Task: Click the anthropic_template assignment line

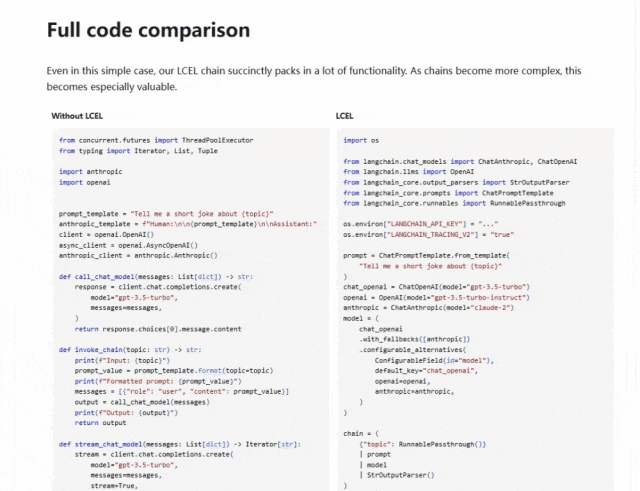Action: pos(188,224)
